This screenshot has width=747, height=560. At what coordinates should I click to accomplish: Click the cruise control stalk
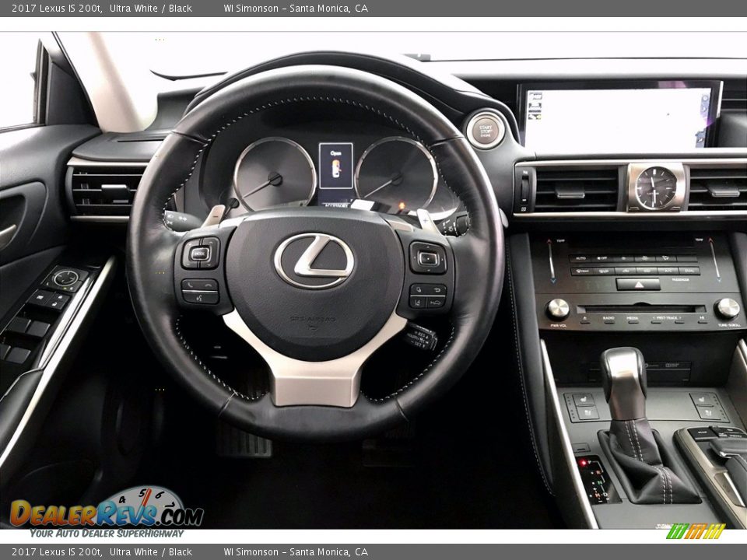coord(421,336)
